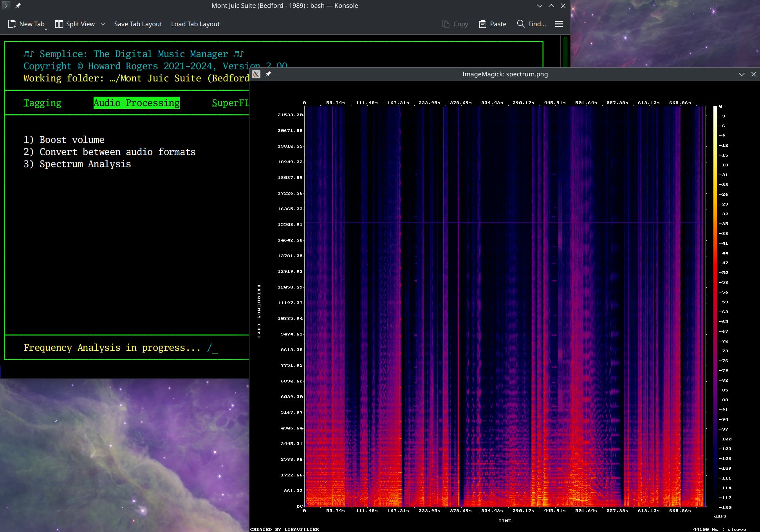Click the ImageMagick icon in spectrum.png title bar
The image size is (760, 532).
(256, 74)
